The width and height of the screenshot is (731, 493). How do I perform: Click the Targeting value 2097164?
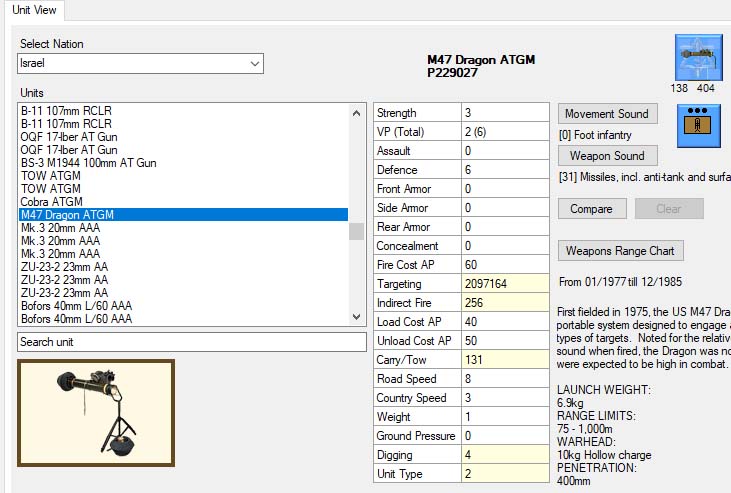pos(505,284)
